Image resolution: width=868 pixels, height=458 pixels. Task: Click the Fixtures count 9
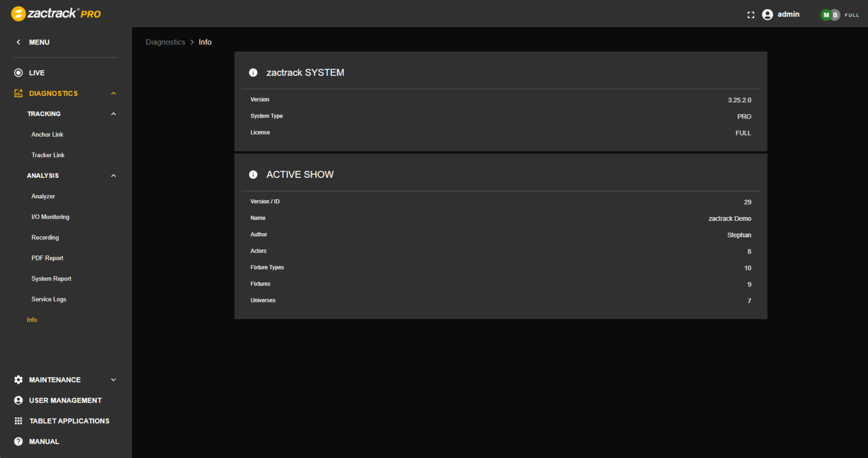(749, 284)
